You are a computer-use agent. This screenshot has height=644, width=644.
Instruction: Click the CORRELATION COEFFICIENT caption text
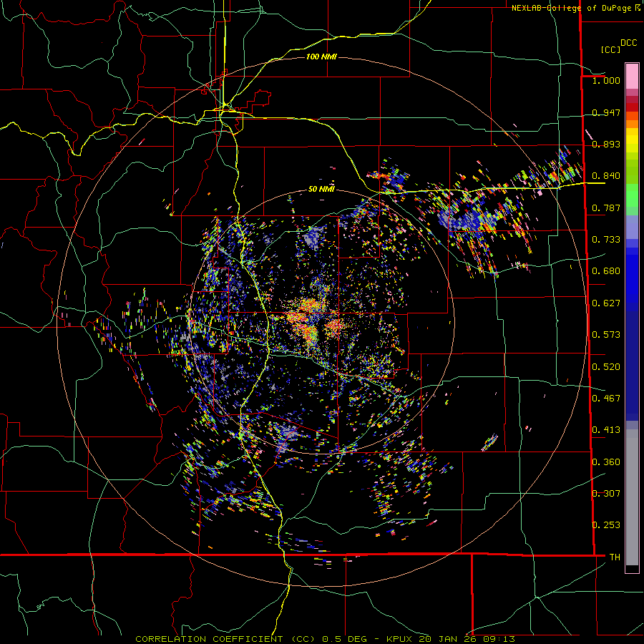(x=209, y=639)
